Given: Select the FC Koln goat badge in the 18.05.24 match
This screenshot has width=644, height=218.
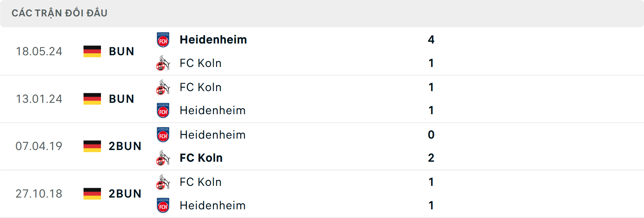Looking at the screenshot, I should [163, 63].
